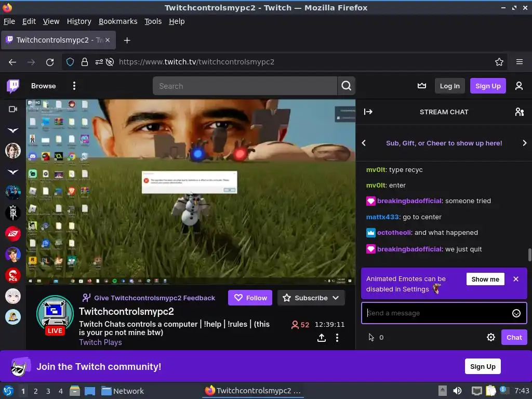Screen dimensions: 532x399
Task: Open the History menu
Action: pos(79,21)
